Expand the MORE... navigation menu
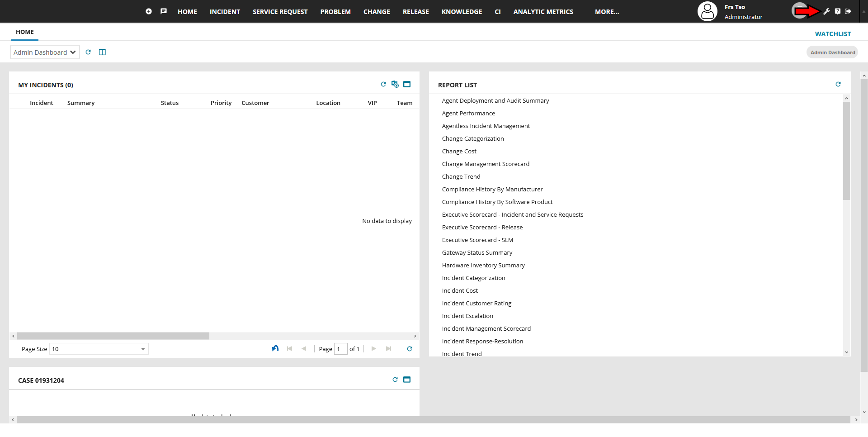The width and height of the screenshot is (868, 437). pos(607,12)
